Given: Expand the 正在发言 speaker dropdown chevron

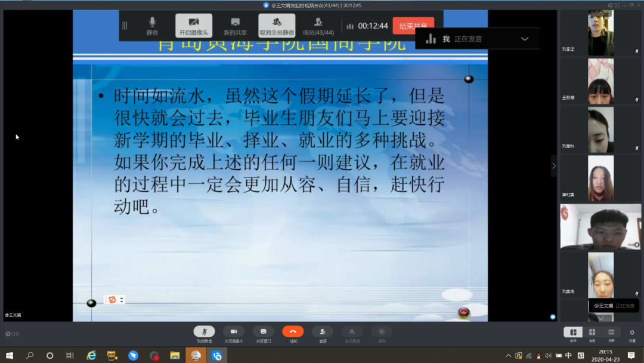Looking at the screenshot, I should (525, 39).
